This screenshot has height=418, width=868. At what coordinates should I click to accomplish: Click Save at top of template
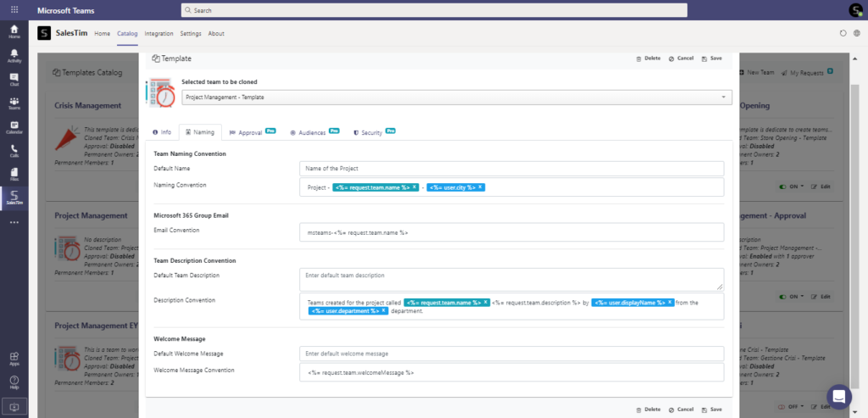(x=712, y=59)
